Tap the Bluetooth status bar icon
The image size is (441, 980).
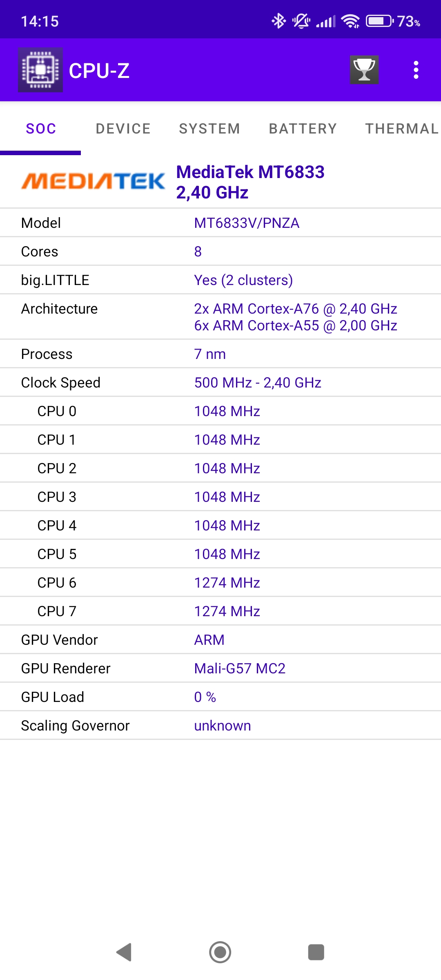tap(279, 21)
